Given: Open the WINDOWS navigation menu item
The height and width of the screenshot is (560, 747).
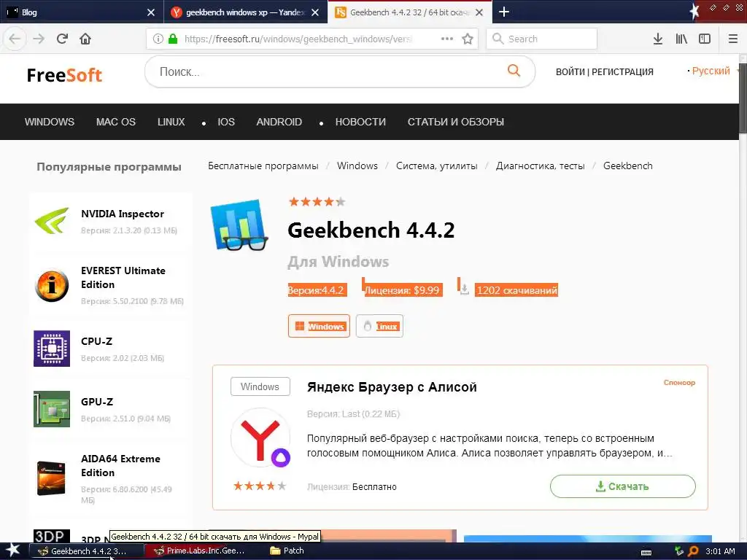Looking at the screenshot, I should coord(50,122).
